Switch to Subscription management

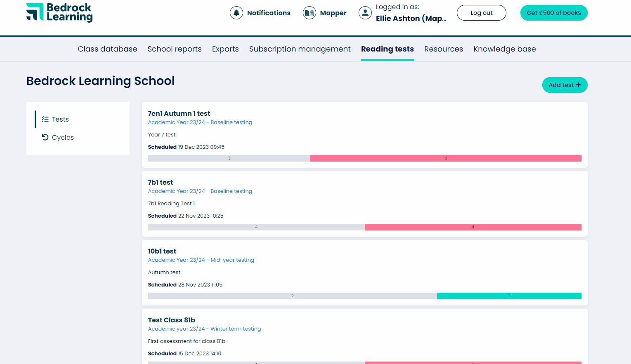pos(300,49)
